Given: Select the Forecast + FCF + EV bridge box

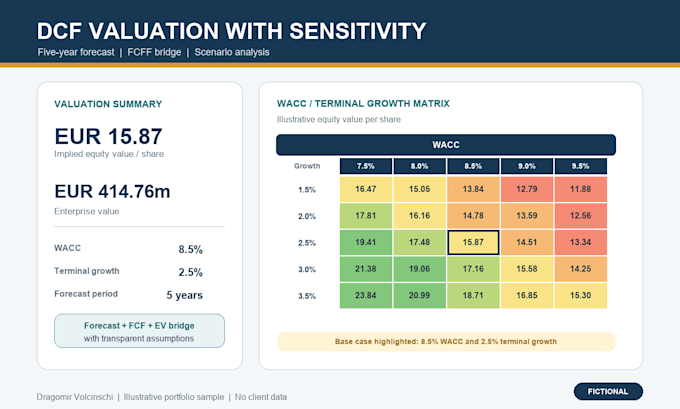Looking at the screenshot, I should coord(139,331).
